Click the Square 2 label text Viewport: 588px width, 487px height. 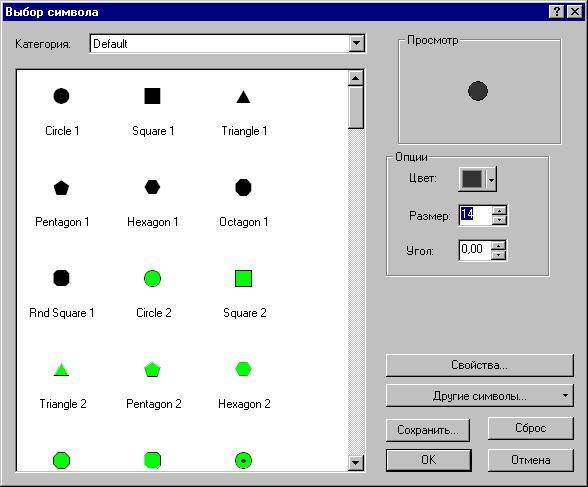pyautogui.click(x=244, y=313)
